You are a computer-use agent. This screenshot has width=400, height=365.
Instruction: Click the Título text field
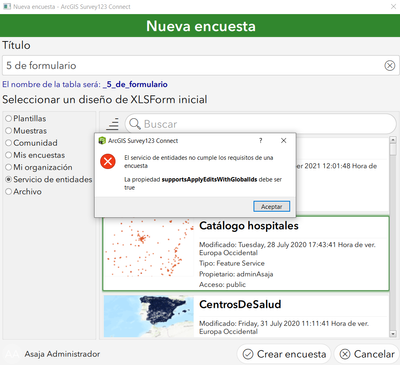click(x=201, y=65)
